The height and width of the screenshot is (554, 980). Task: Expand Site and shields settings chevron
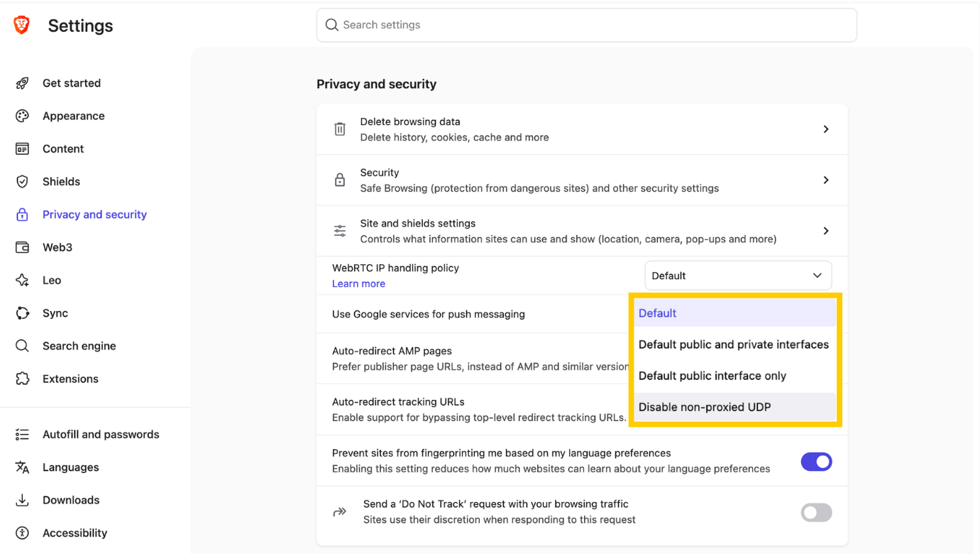click(826, 231)
